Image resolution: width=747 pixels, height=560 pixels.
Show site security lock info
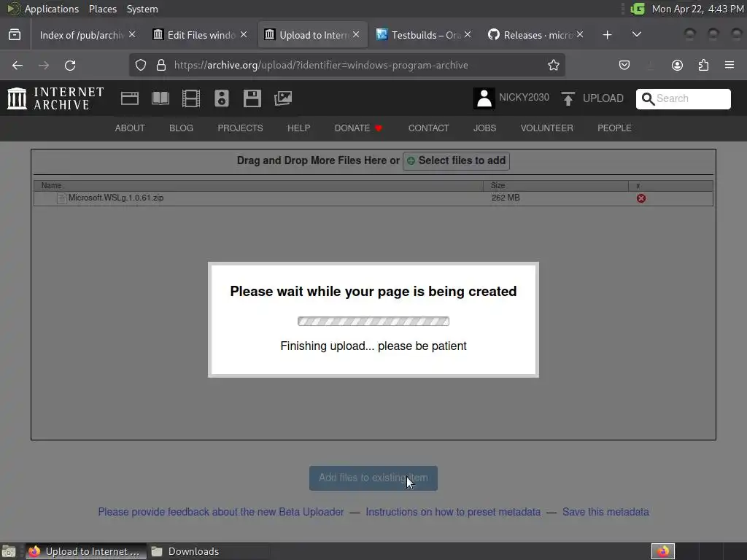(161, 65)
